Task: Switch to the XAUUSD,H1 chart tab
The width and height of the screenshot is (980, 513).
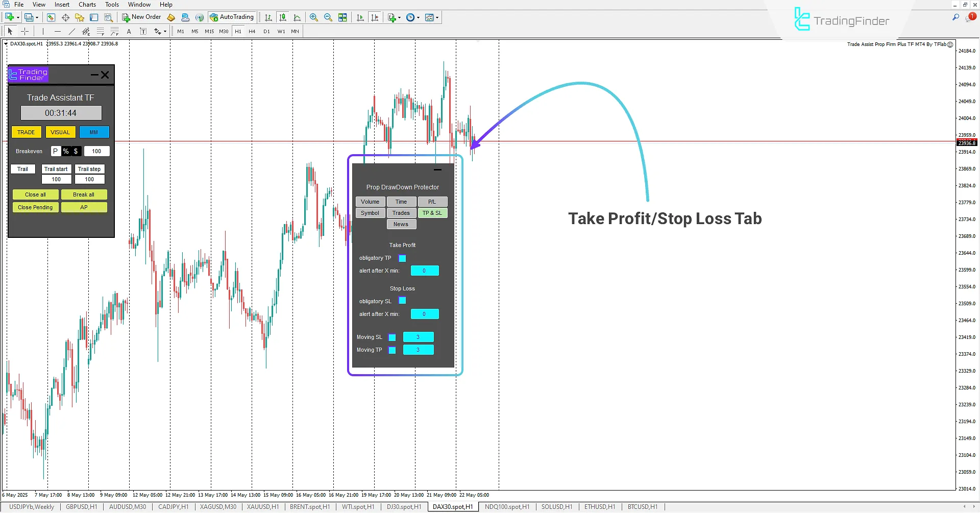Action: 262,506
